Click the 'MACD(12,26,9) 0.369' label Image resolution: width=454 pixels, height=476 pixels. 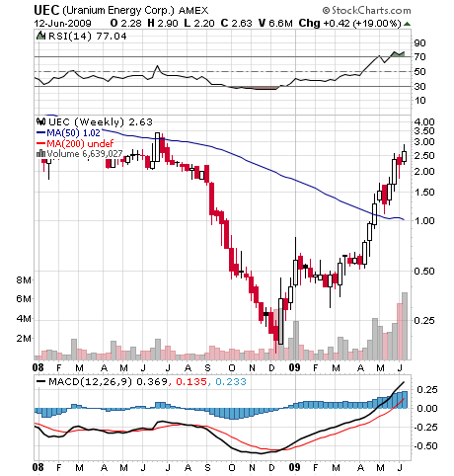[x=108, y=382]
